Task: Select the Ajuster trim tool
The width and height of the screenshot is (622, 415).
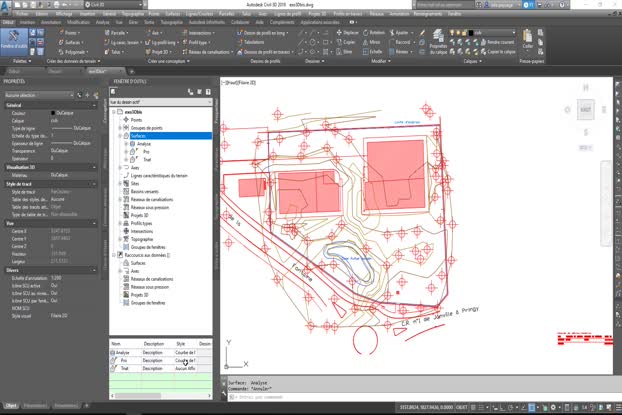Action: click(x=401, y=33)
